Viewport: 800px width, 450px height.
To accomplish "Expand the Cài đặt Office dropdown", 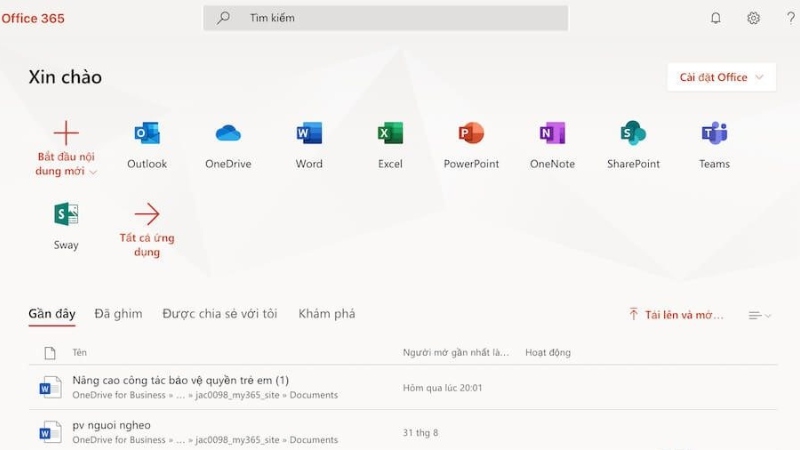I will 721,77.
